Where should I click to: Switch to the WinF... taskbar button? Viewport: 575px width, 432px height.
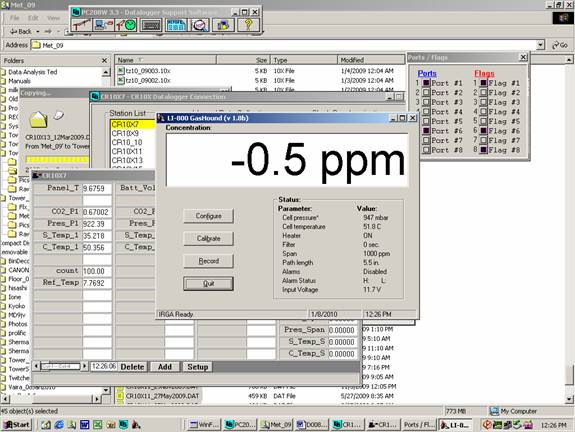204,425
